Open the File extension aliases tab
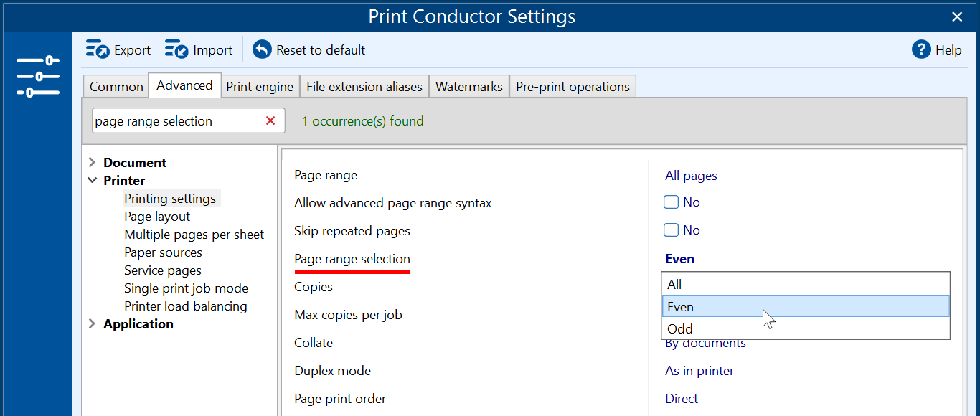980x416 pixels. click(x=364, y=86)
